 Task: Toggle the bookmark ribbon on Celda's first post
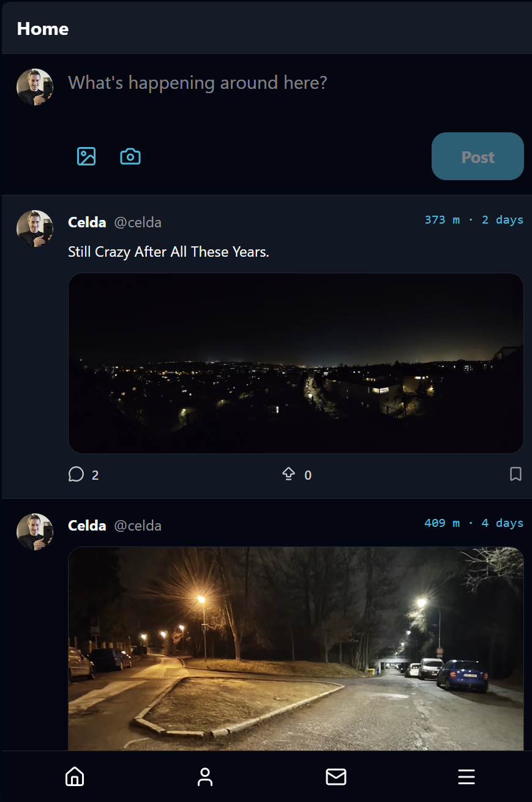pyautogui.click(x=515, y=473)
